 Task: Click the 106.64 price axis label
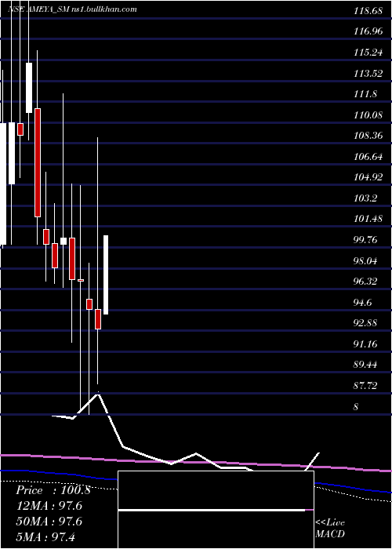click(368, 157)
